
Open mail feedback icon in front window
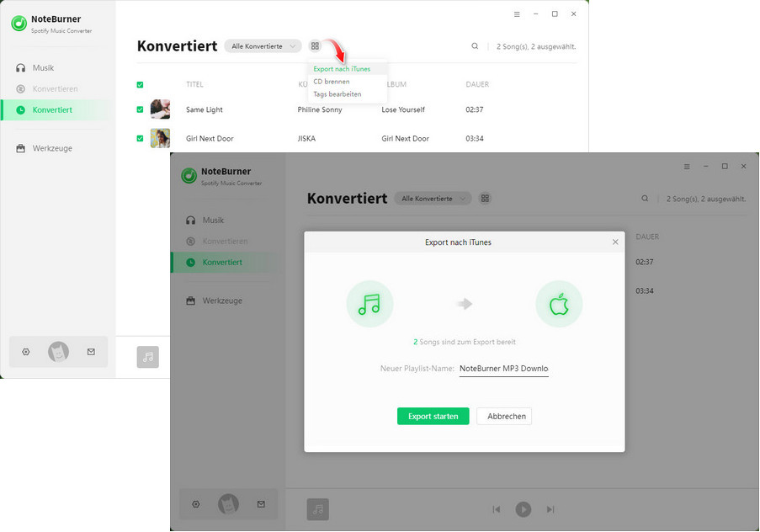pyautogui.click(x=261, y=504)
